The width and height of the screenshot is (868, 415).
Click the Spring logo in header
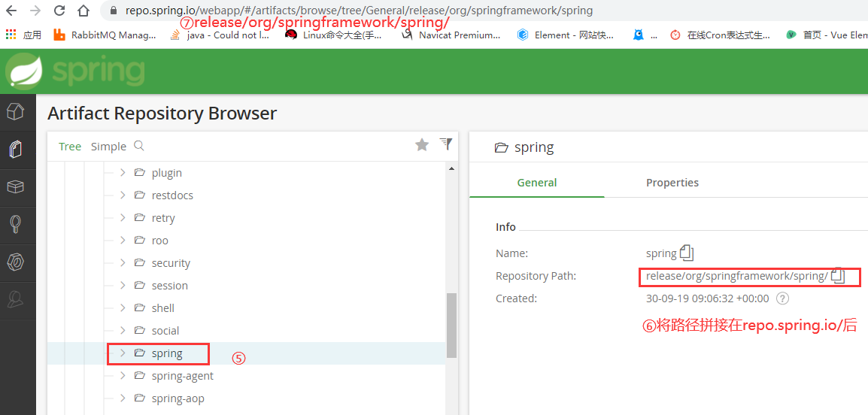coord(74,71)
